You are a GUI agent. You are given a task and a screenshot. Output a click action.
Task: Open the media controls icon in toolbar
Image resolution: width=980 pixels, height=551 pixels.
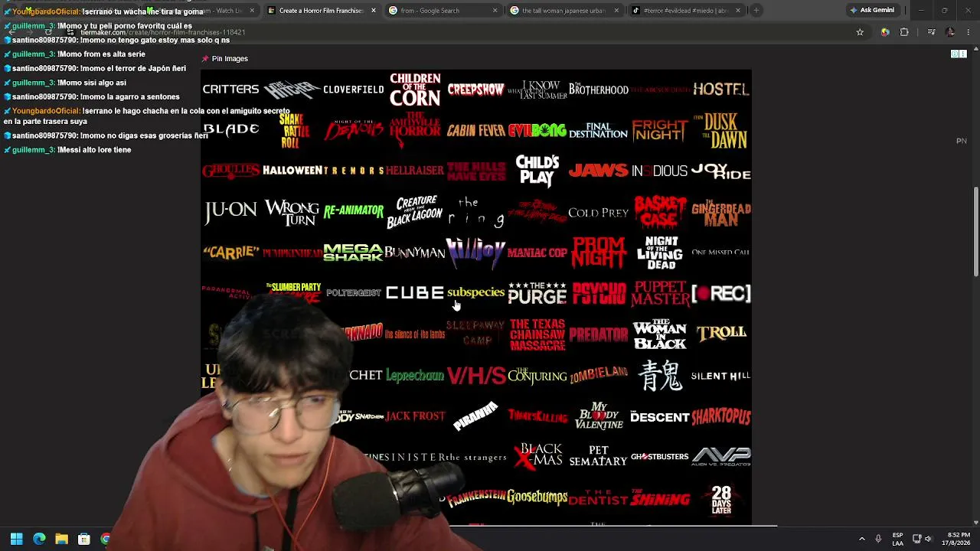click(931, 32)
